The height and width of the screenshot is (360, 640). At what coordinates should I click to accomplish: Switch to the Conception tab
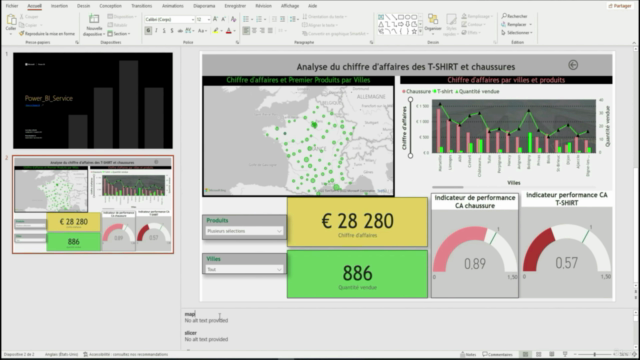pos(110,6)
